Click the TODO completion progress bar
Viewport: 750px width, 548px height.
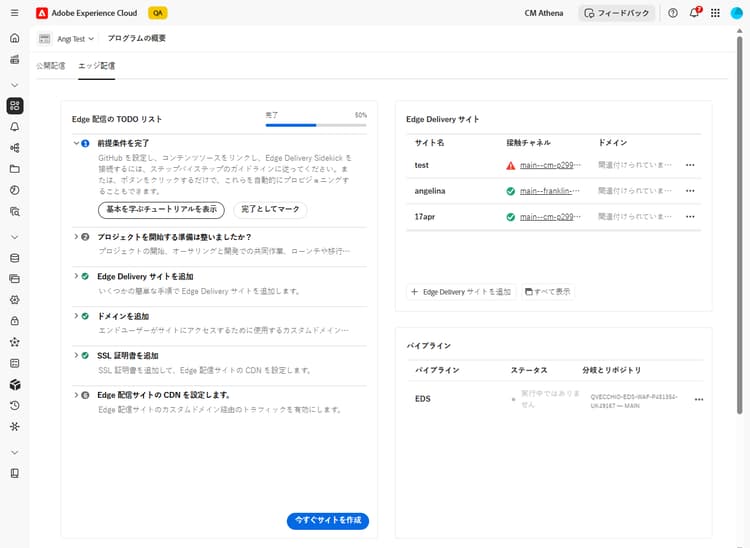(316, 125)
